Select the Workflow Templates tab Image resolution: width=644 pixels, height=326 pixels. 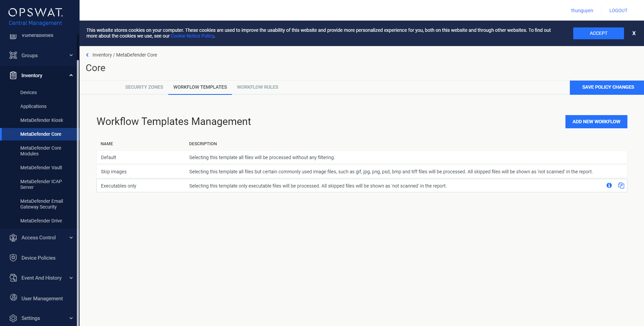(x=200, y=87)
